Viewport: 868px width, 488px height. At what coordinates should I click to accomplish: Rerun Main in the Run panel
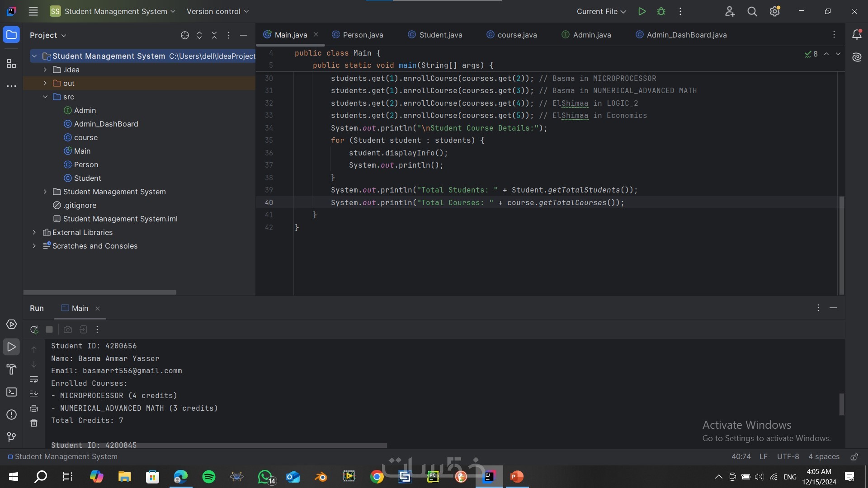pos(34,329)
